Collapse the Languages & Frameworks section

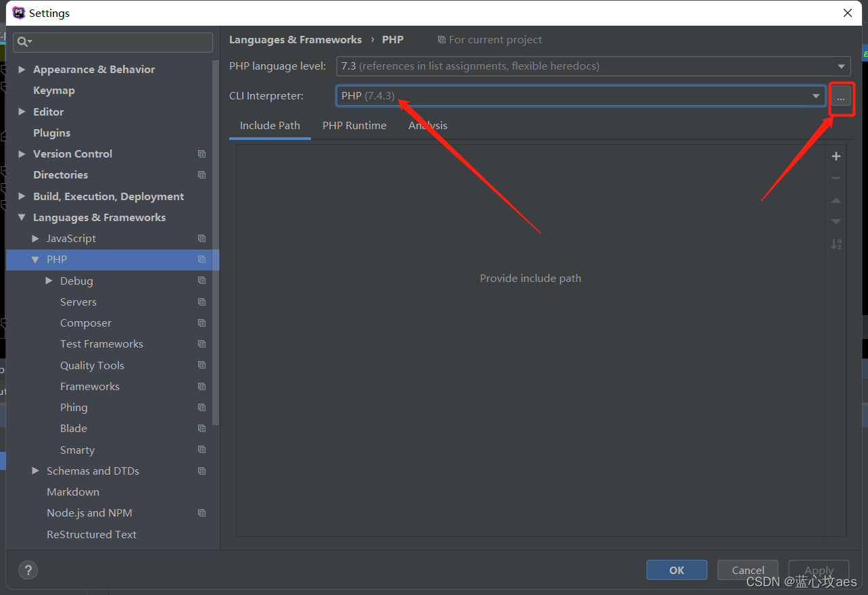click(22, 218)
